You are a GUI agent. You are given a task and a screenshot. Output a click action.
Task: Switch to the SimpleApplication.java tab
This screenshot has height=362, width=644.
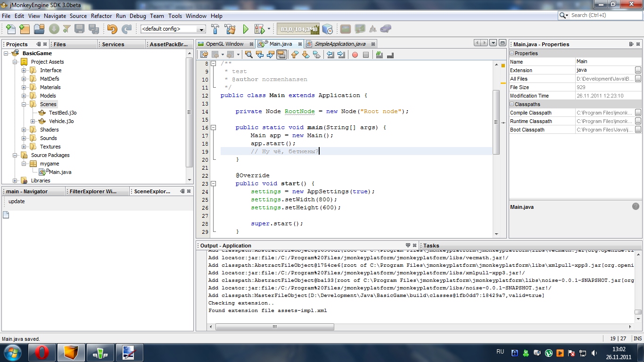pyautogui.click(x=339, y=44)
